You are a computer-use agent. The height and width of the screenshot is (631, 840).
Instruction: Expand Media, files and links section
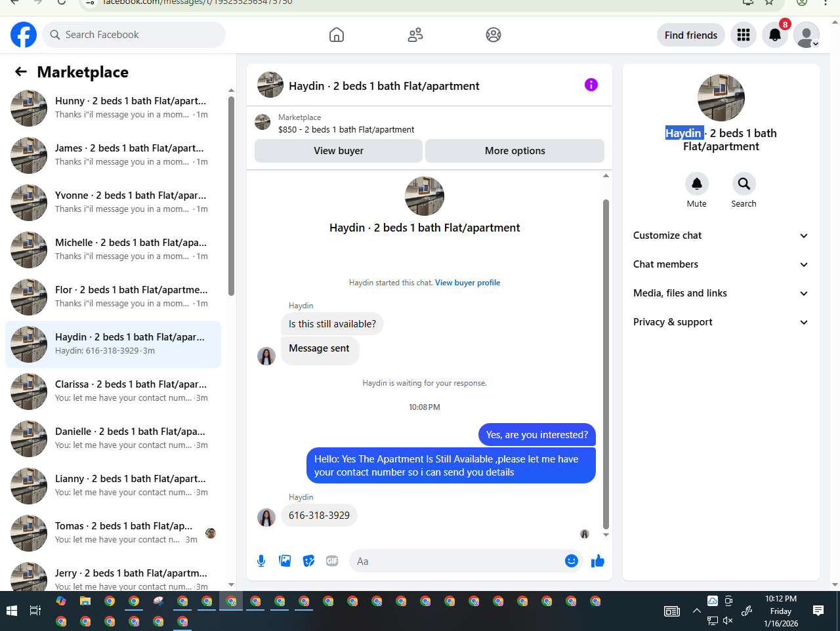pos(721,293)
